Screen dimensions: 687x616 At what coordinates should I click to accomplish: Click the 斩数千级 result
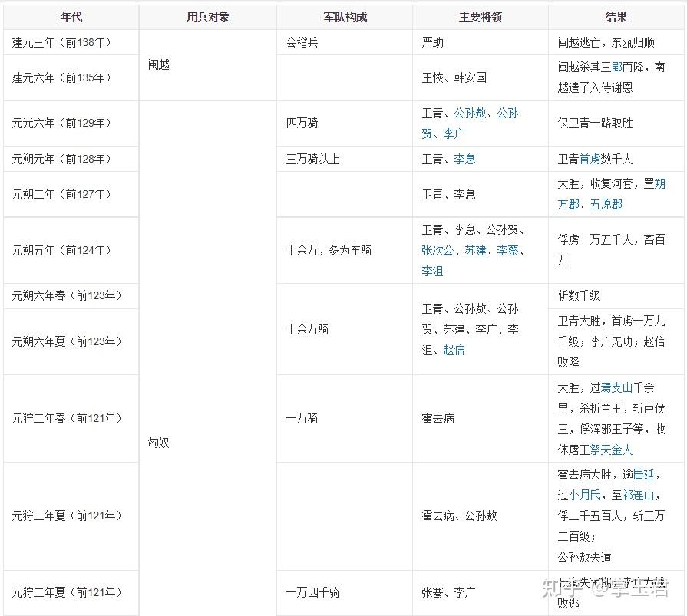[x=616, y=296]
